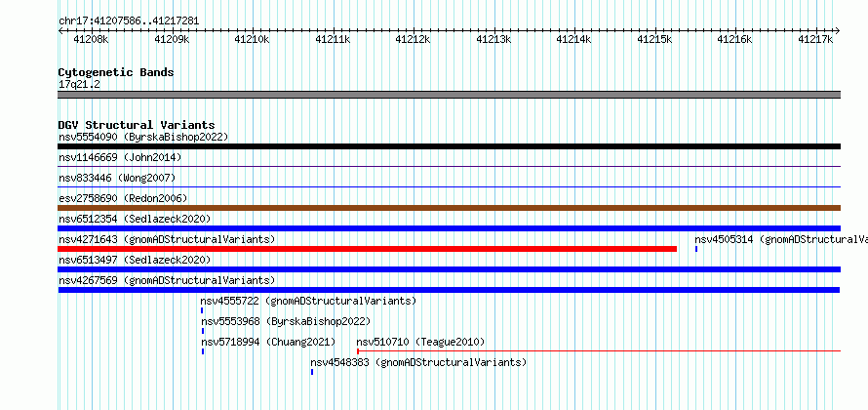This screenshot has height=410, width=868.
Task: Click the small blue nsv4555722 marker
Action: (x=202, y=310)
